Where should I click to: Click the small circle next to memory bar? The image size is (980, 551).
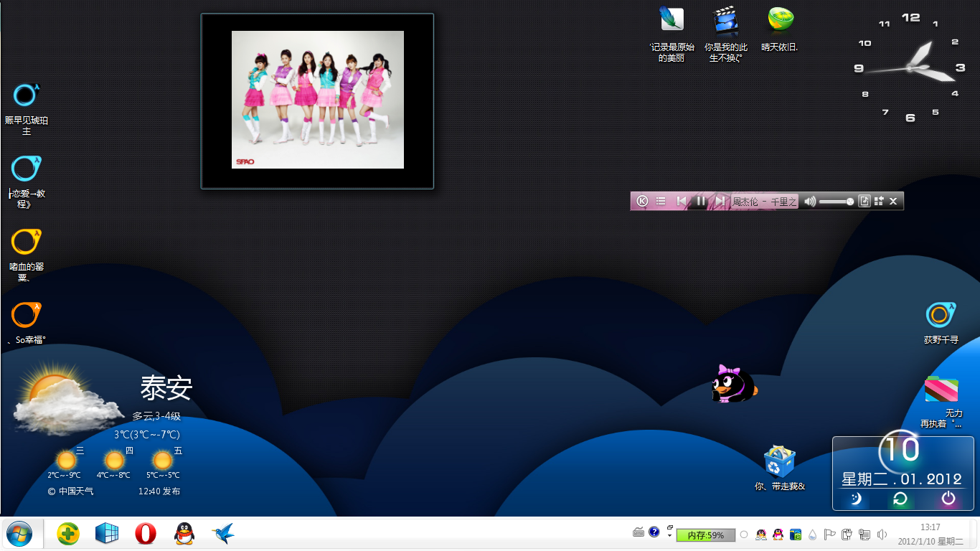[744, 534]
